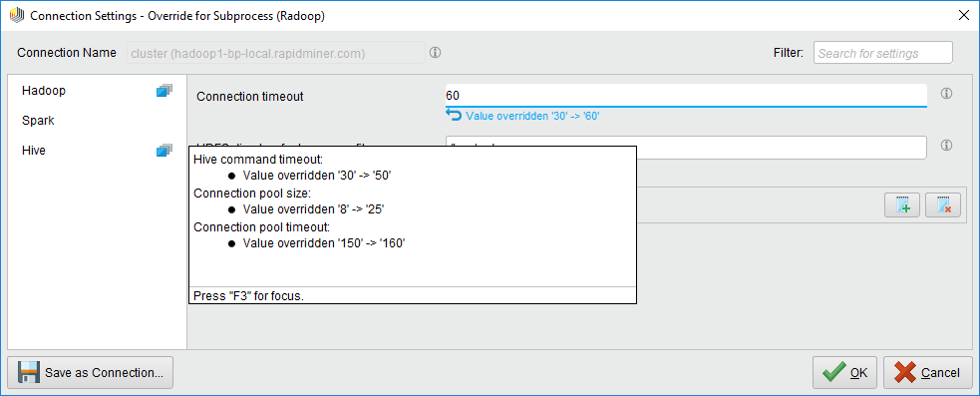Click the revert arrow icon under Connection timeout

point(454,115)
